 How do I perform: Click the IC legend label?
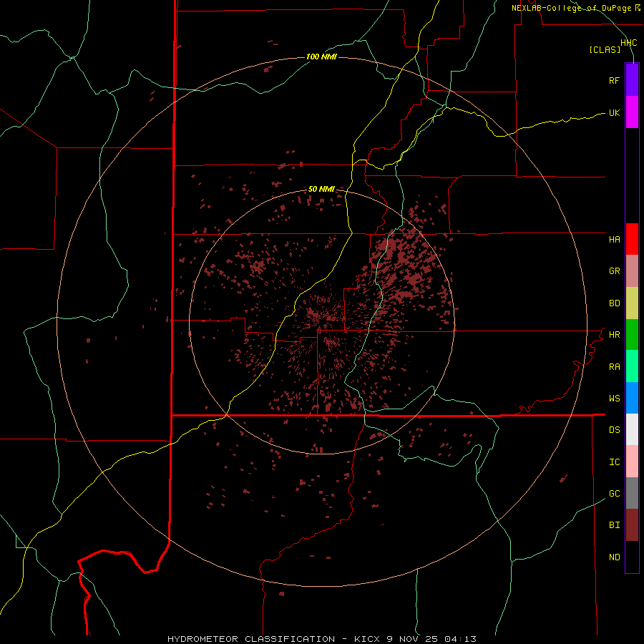614,462
